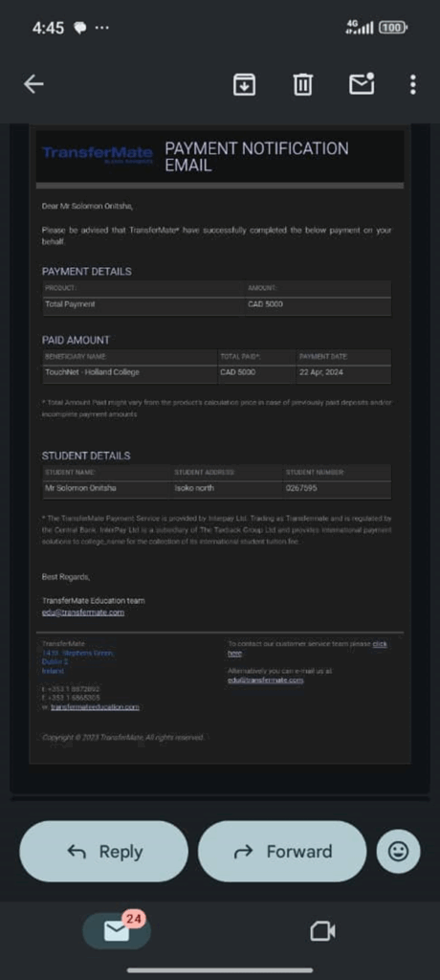The width and height of the screenshot is (440, 980).
Task: Open the transfermateeducation.com website link
Action: (x=95, y=707)
